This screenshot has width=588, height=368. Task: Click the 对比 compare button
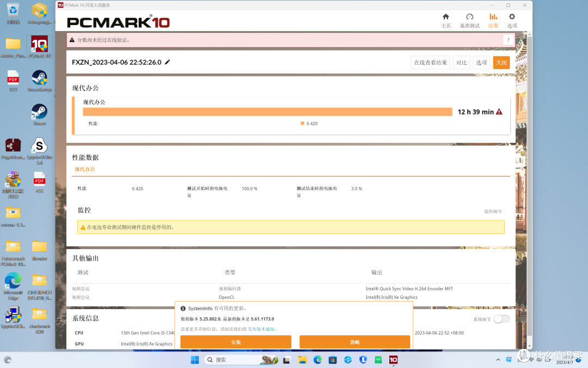pos(462,62)
